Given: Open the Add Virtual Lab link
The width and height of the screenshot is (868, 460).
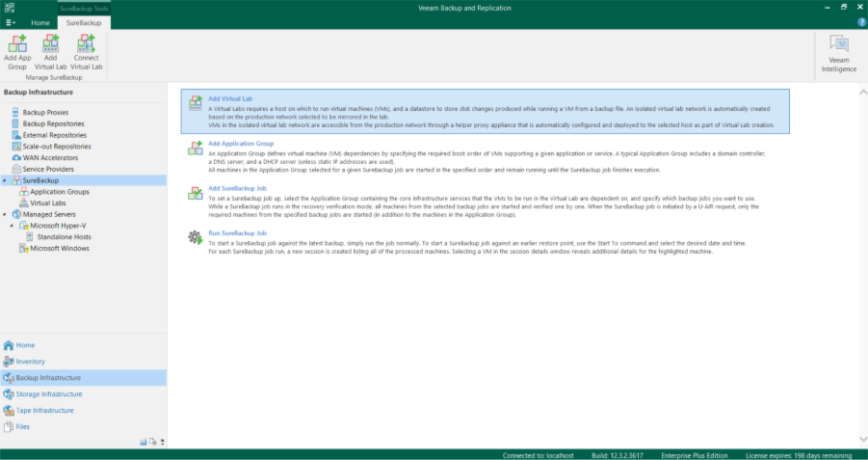Looking at the screenshot, I should pos(230,98).
